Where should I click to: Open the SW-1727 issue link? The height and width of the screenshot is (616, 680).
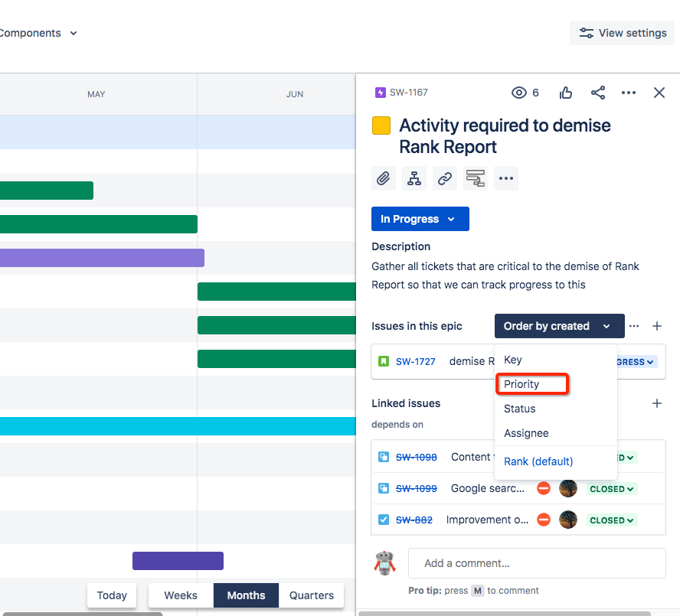(x=416, y=361)
